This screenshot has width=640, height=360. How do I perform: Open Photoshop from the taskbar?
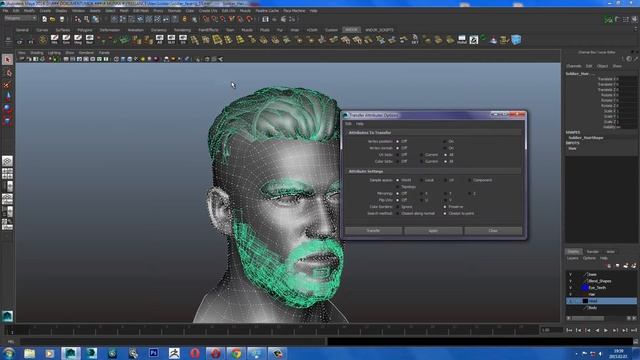pyautogui.click(x=153, y=353)
